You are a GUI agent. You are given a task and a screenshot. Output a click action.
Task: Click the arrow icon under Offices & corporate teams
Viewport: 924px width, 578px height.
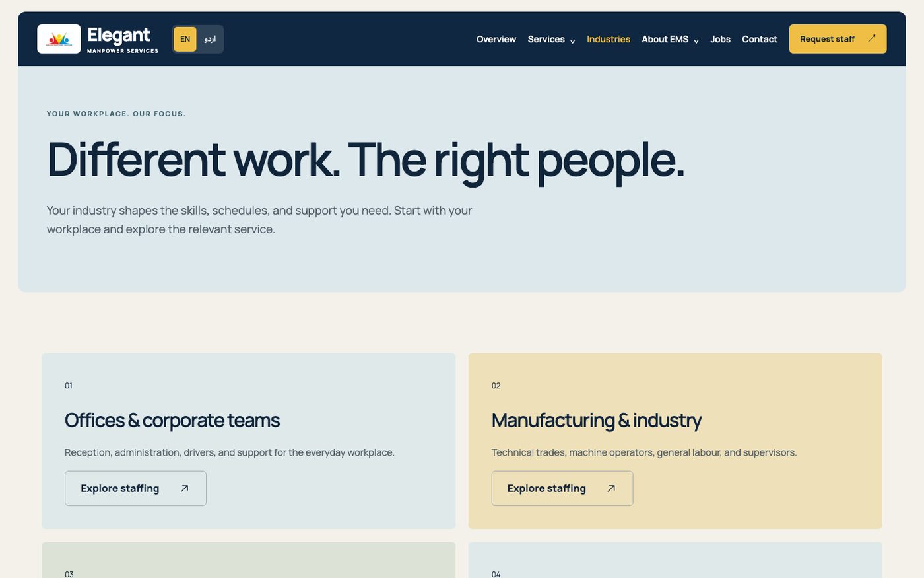pyautogui.click(x=185, y=488)
